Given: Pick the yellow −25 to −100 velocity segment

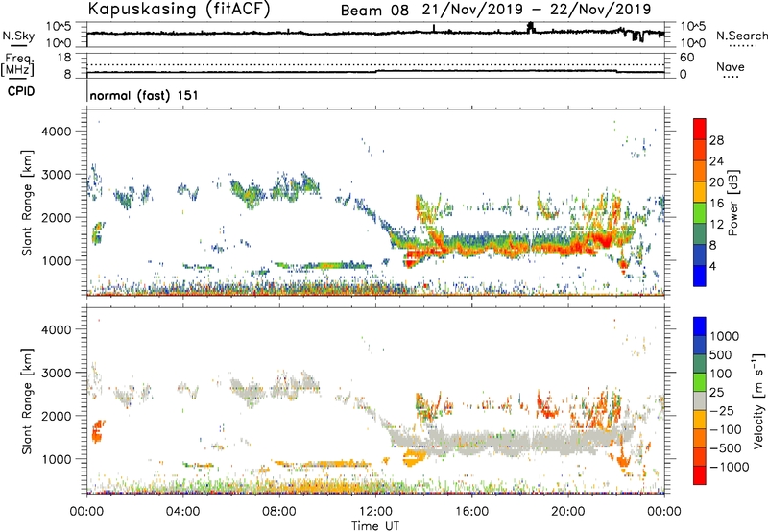Looking at the screenshot, I should point(700,420).
